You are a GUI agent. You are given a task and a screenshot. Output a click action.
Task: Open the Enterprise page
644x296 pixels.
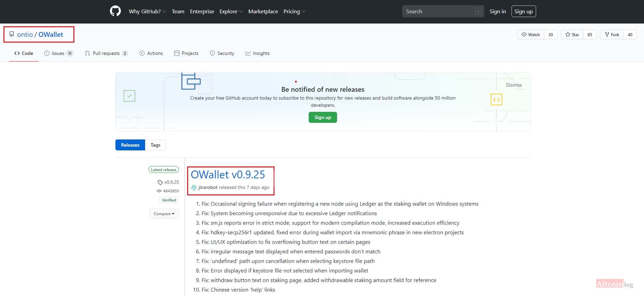point(202,11)
